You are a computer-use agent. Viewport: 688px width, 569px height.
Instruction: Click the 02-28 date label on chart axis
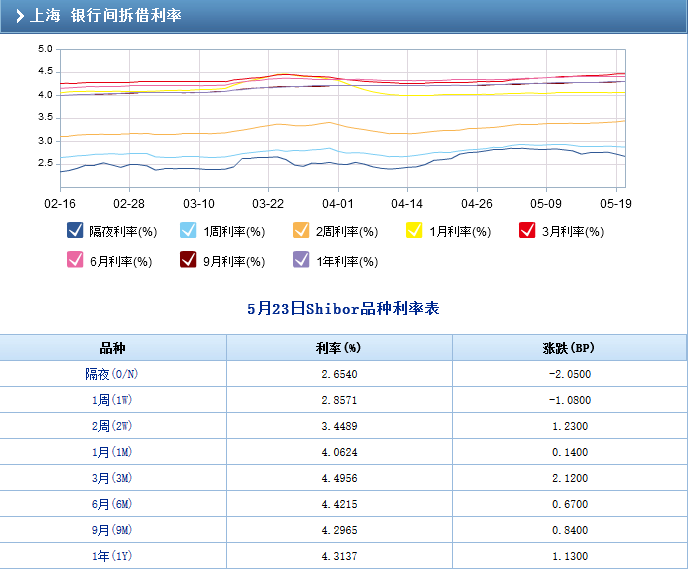[129, 204]
